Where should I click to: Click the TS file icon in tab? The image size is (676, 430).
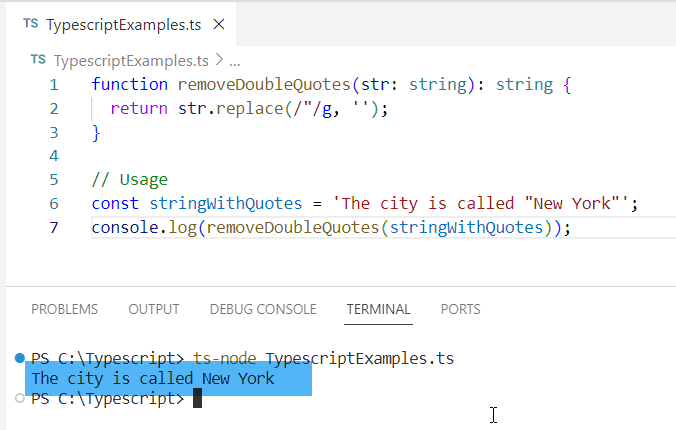31,23
